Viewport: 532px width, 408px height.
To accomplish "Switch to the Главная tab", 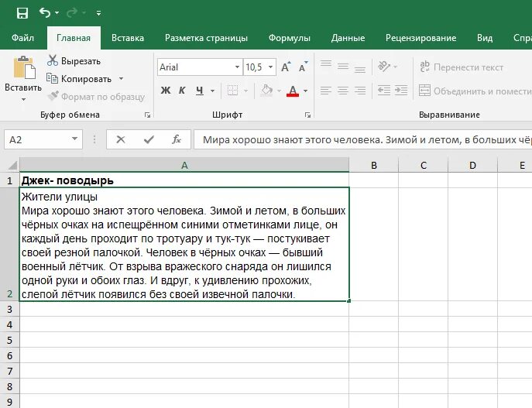I will point(74,38).
